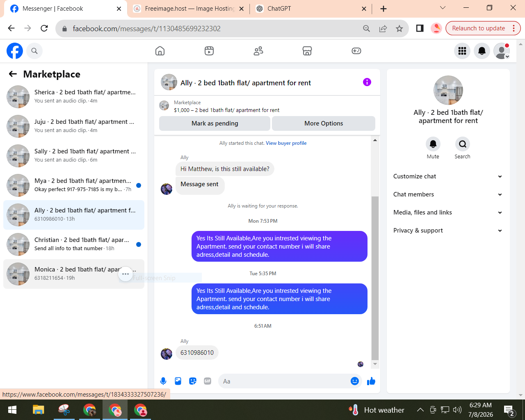Open the Mya conversation

click(x=74, y=185)
